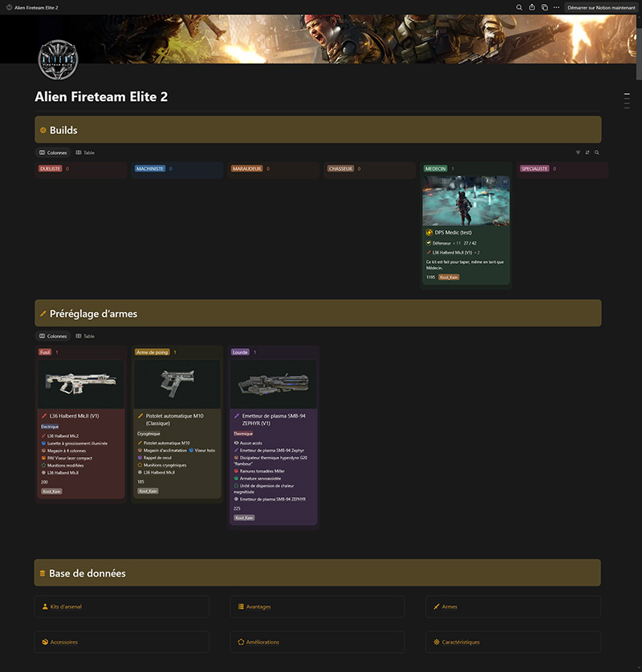This screenshot has width=642, height=672.
Task: Click the Thermique tag on Emetteur card
Action: tap(243, 434)
